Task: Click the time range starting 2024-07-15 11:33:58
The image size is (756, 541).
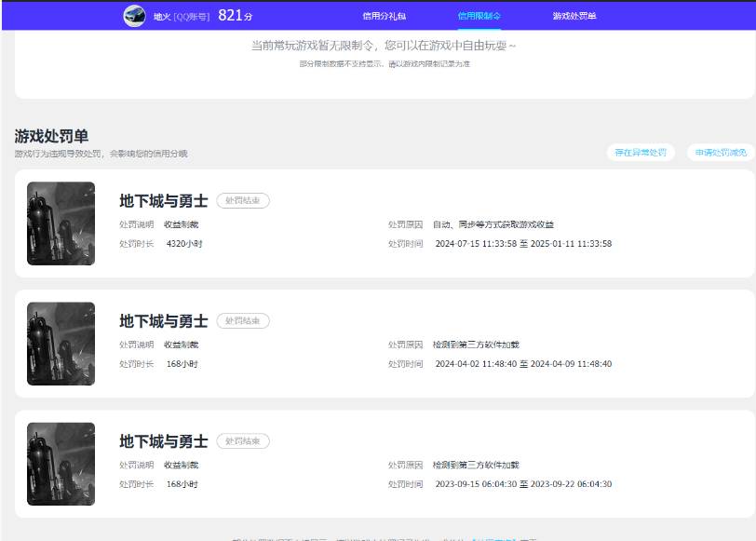Action: (523, 244)
